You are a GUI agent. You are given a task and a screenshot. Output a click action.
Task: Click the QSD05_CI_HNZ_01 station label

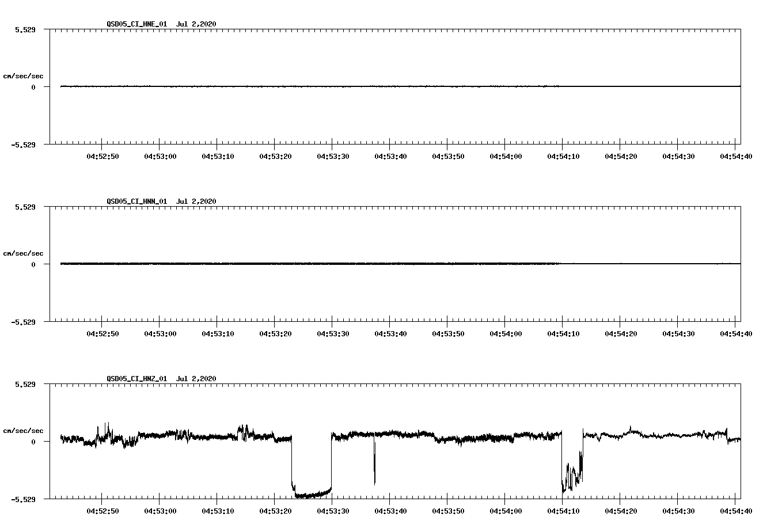click(137, 379)
